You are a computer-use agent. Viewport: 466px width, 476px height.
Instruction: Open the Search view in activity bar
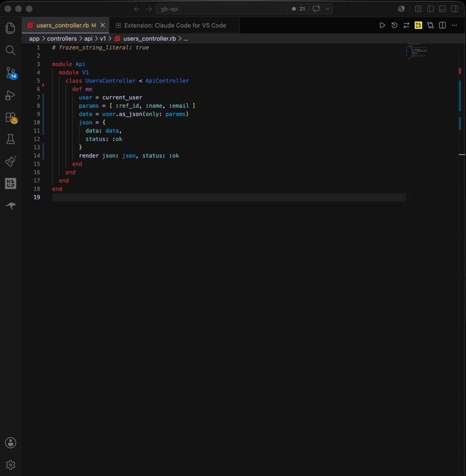(11, 51)
